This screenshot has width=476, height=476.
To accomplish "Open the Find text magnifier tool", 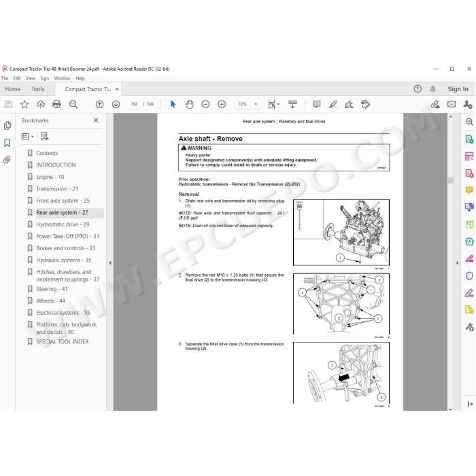I will [x=73, y=105].
